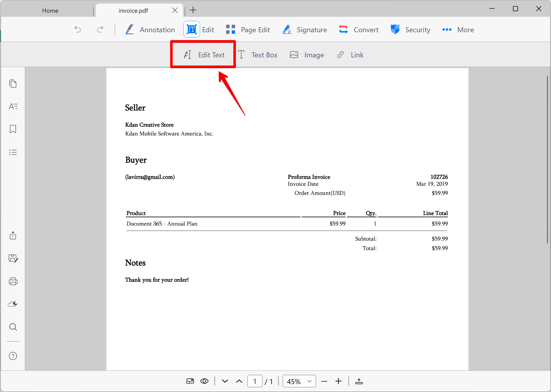This screenshot has width=551, height=392.
Task: Click the help question mark icon
Action: pyautogui.click(x=13, y=356)
